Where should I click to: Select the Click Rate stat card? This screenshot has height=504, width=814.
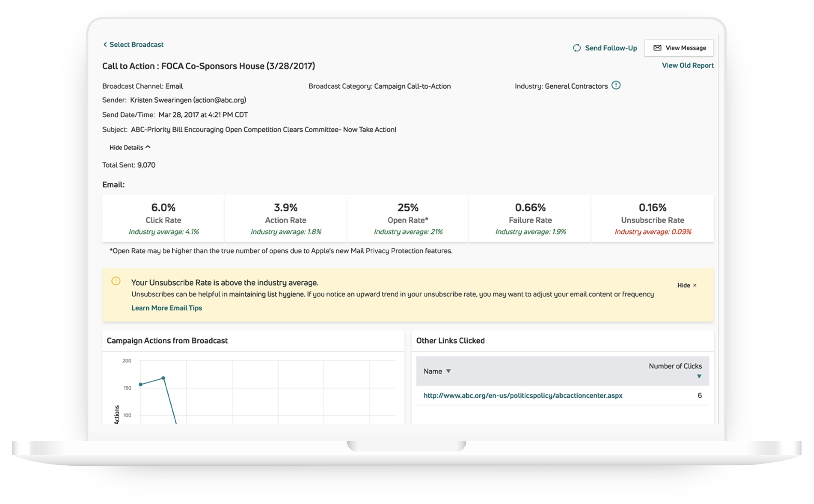pyautogui.click(x=163, y=219)
